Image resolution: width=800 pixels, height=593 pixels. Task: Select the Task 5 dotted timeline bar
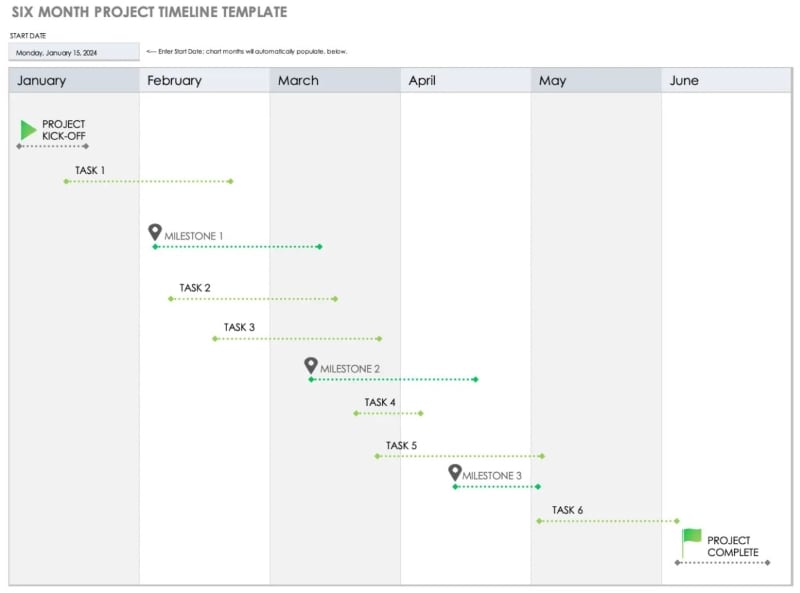click(x=460, y=456)
